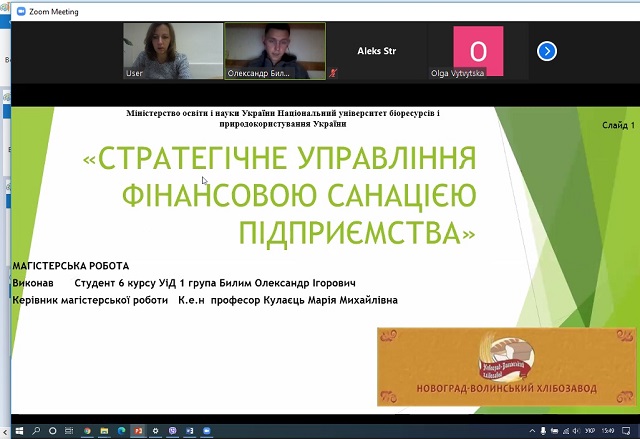640x439 pixels.
Task: Show next participants with blue arrow button
Action: 547,51
